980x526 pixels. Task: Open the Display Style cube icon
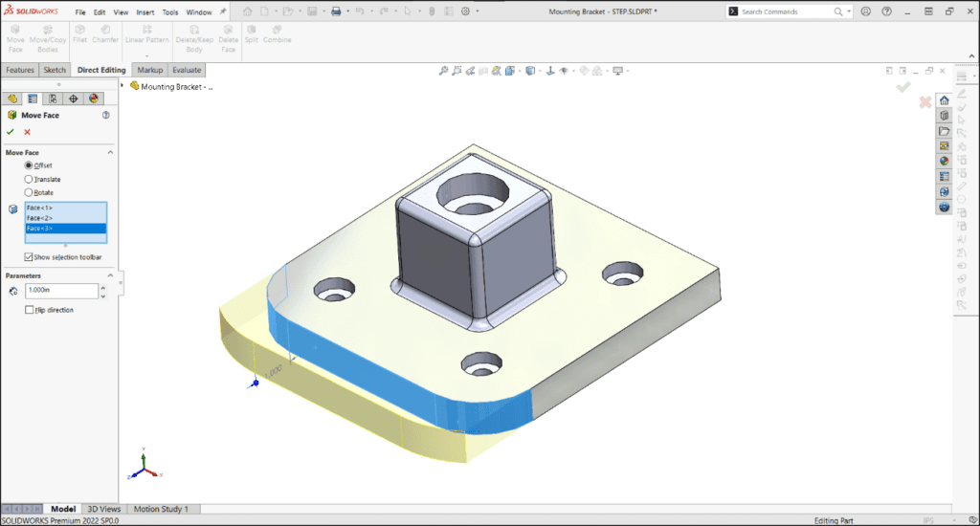point(530,71)
